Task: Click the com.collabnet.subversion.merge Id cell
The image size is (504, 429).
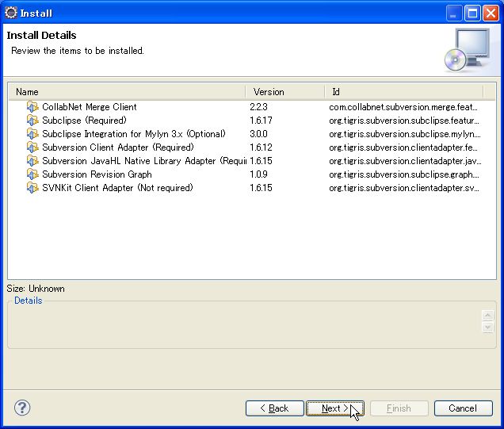Action: (403, 107)
